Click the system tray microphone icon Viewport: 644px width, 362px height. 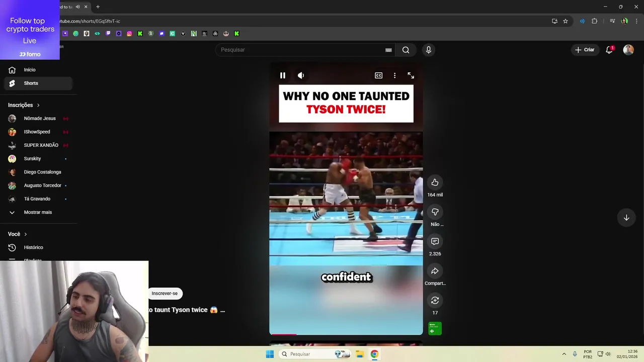click(575, 354)
